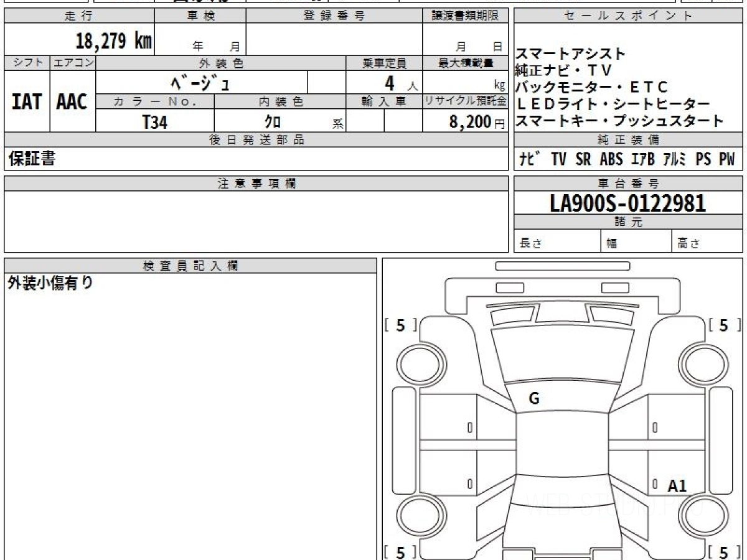The image size is (747, 560).
Task: Select the 高さ dimension cell
Action: 708,241
